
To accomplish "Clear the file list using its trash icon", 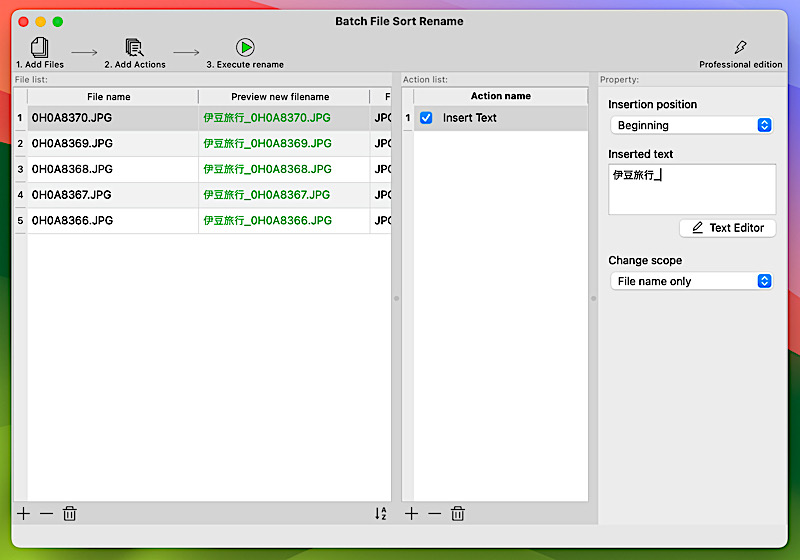I will coord(70,513).
